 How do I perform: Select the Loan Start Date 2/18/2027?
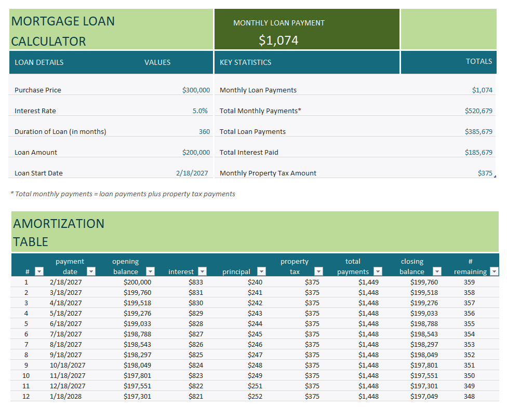pos(192,173)
